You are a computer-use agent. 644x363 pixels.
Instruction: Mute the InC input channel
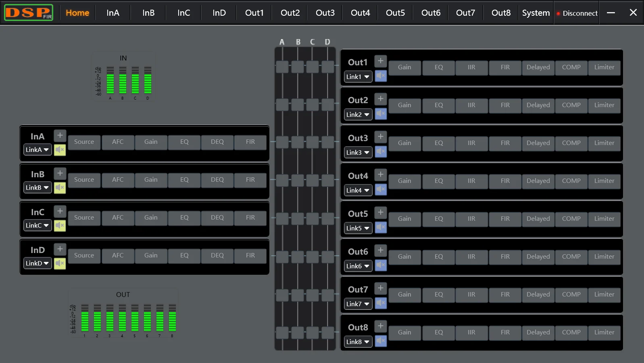tap(60, 226)
